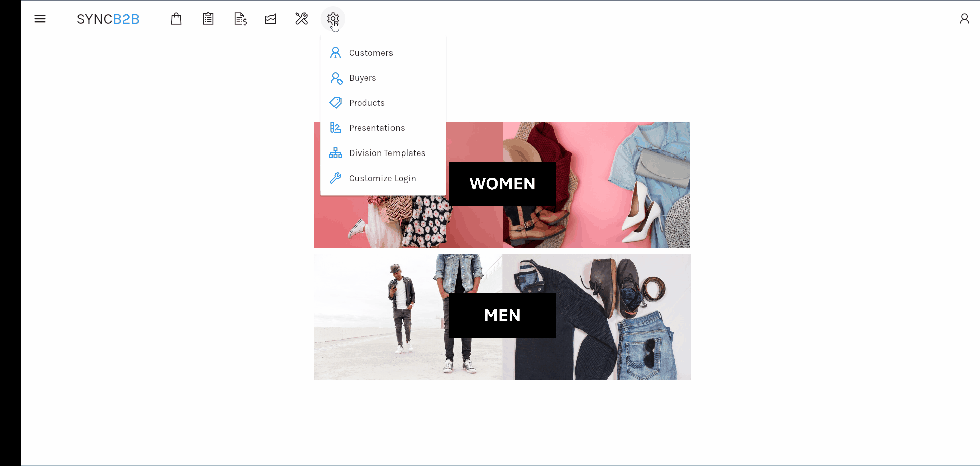
Task: Click the SYNCB2B logo
Action: (108, 19)
